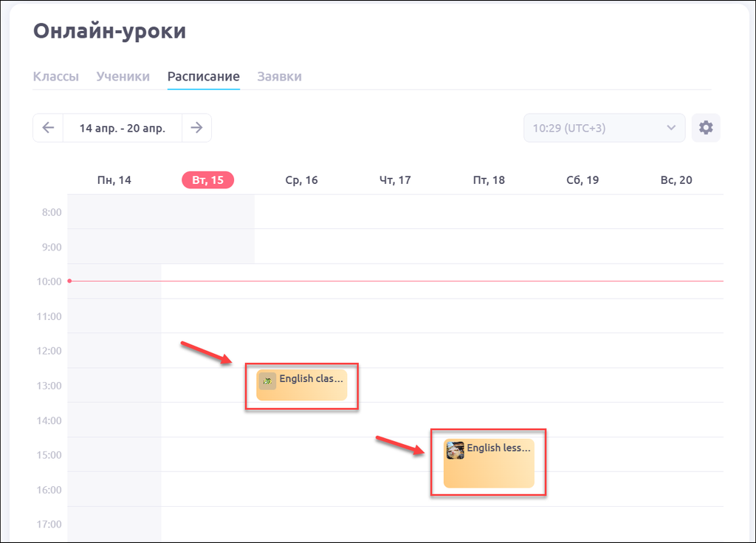Click the red current time line marker

(x=69, y=281)
